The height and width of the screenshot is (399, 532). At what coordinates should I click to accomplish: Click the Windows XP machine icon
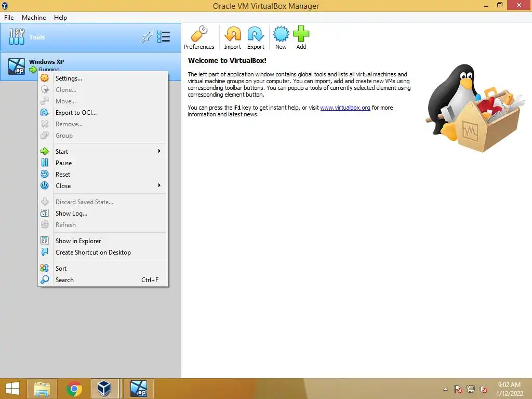tap(17, 66)
